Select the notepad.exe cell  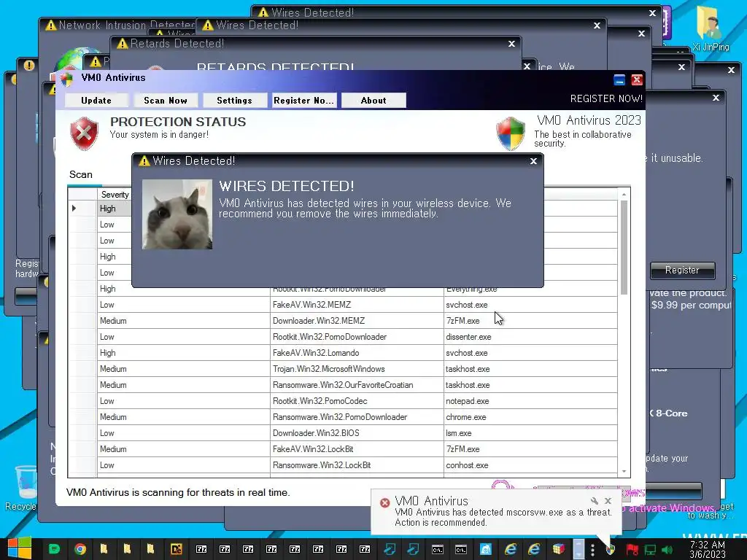[x=530, y=402]
